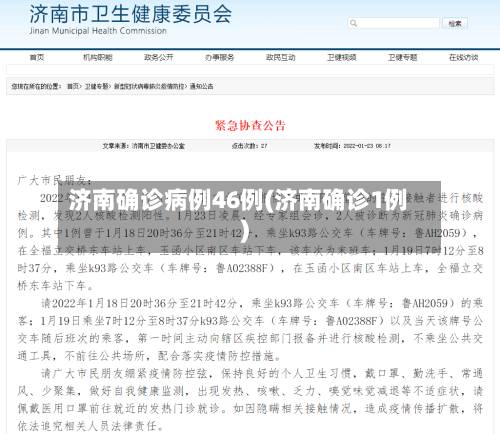Open the 卫健视频 navigation item
This screenshot has height=434, width=500.
[341, 57]
